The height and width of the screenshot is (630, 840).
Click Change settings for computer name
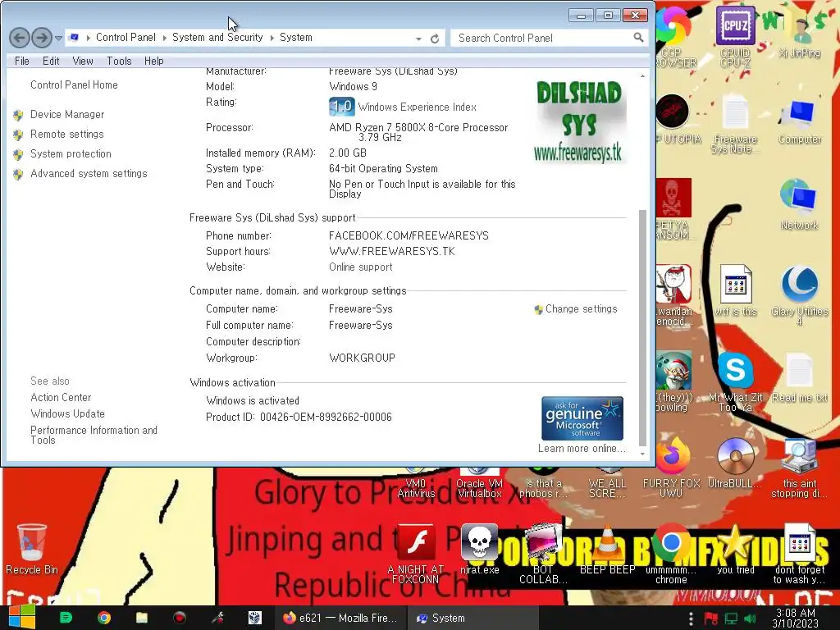click(x=582, y=309)
